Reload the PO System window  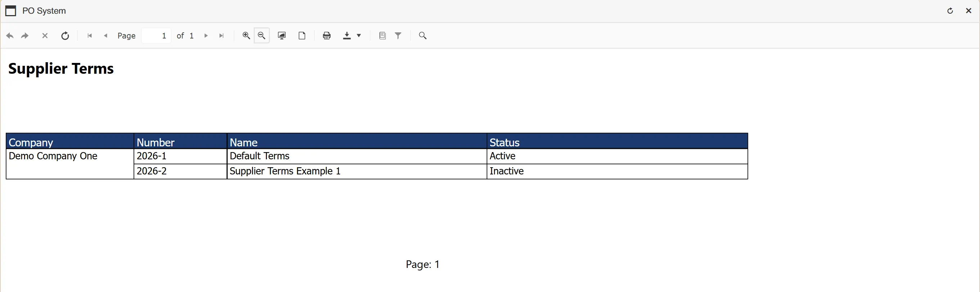coord(950,11)
